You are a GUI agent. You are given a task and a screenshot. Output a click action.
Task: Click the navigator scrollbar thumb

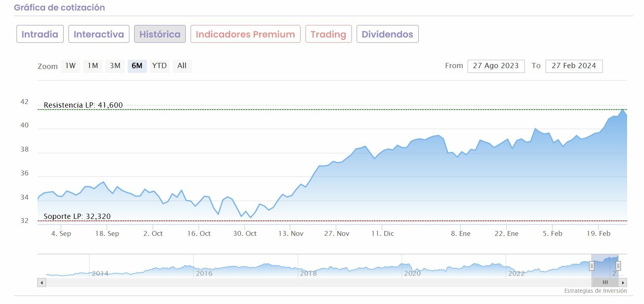pos(605,283)
